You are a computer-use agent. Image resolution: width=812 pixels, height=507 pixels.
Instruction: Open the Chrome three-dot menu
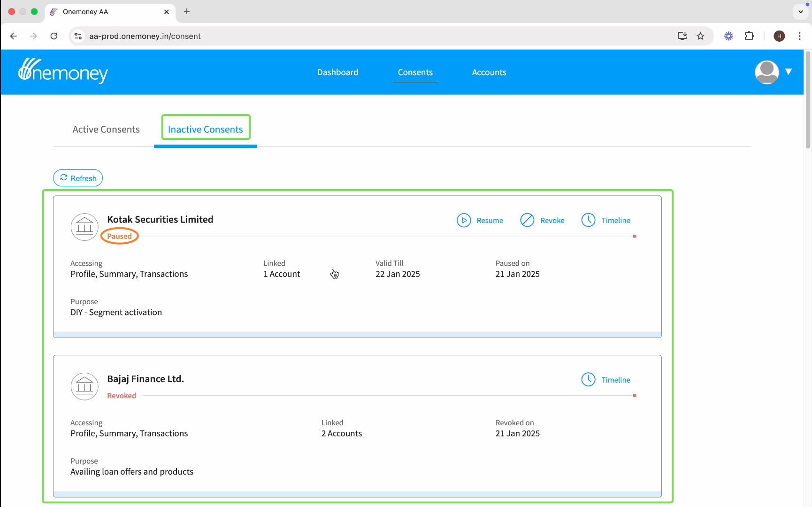(x=800, y=36)
